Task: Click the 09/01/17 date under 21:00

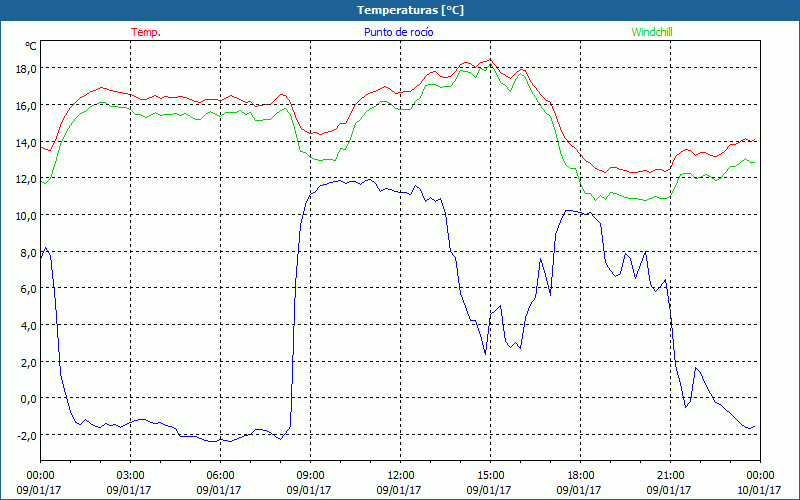Action: pyautogui.click(x=669, y=490)
